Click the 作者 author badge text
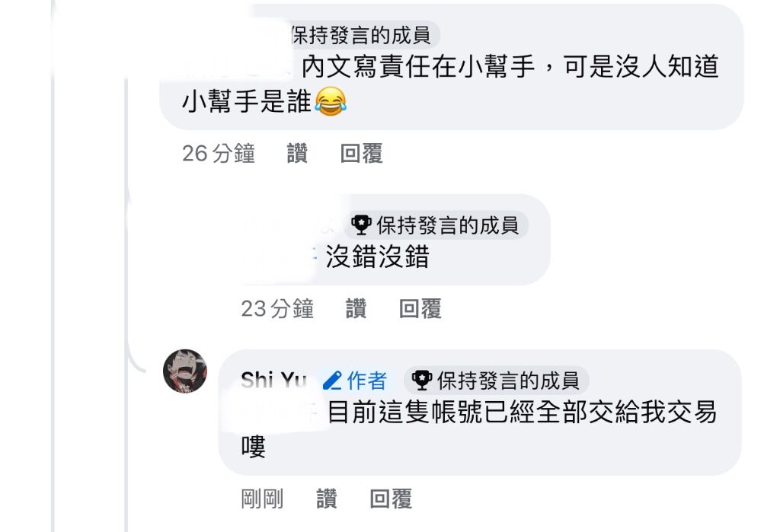 [x=367, y=381]
